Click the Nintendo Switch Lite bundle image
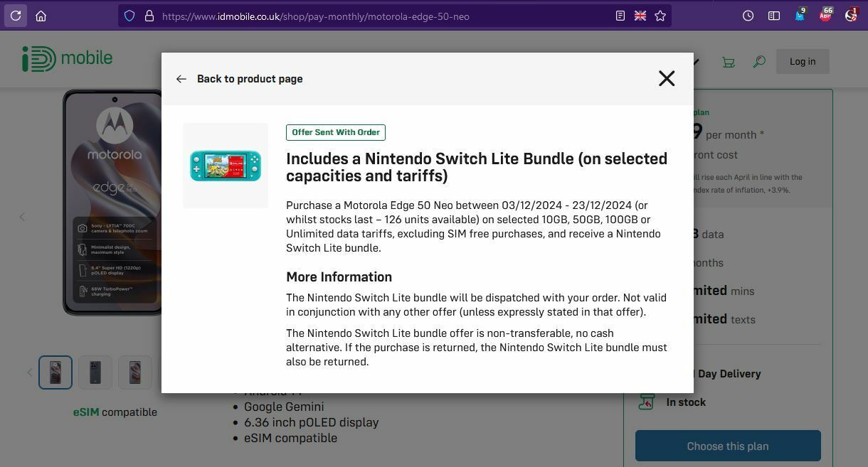Image resolution: width=868 pixels, height=467 pixels. (226, 166)
